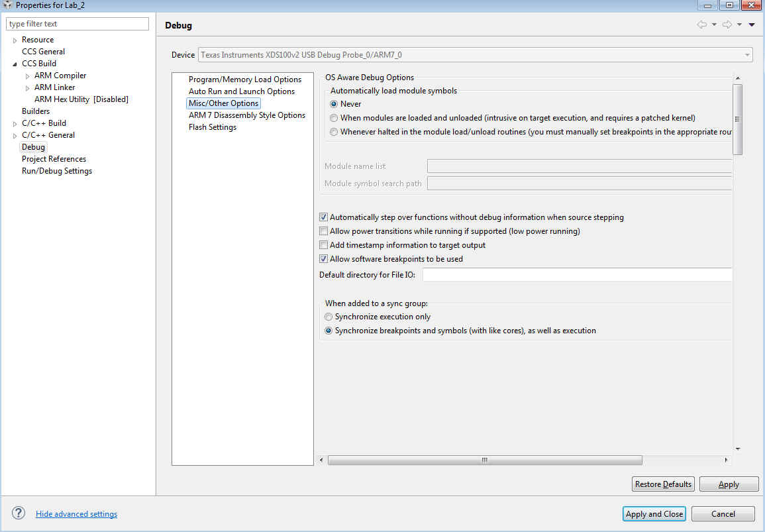
Task: Click the forward navigation arrow icon
Action: (727, 25)
